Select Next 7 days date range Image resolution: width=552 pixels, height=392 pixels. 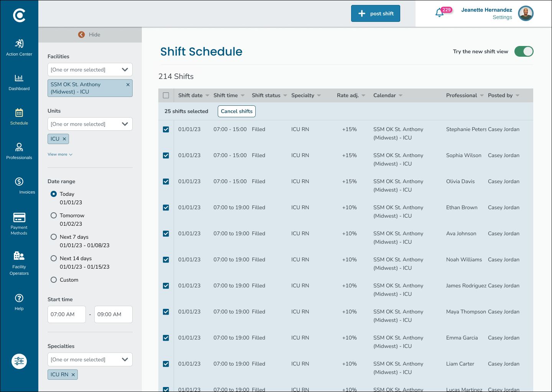click(54, 237)
